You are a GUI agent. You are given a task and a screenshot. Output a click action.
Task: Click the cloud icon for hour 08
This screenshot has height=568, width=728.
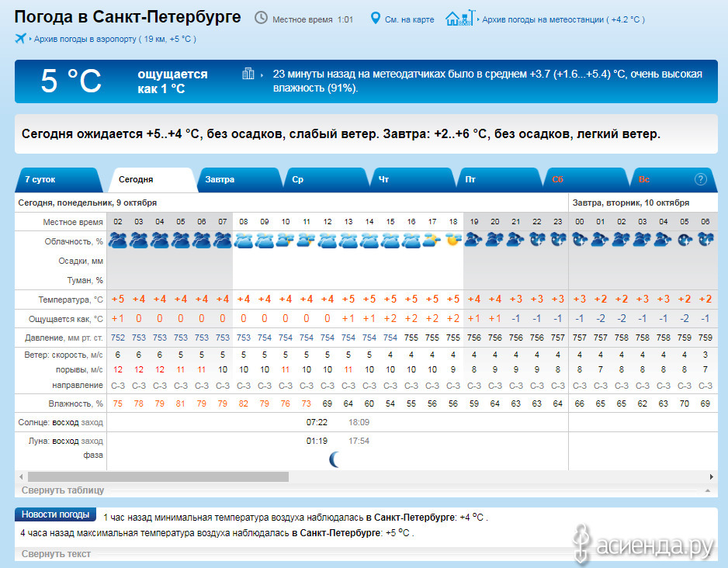pyautogui.click(x=243, y=241)
